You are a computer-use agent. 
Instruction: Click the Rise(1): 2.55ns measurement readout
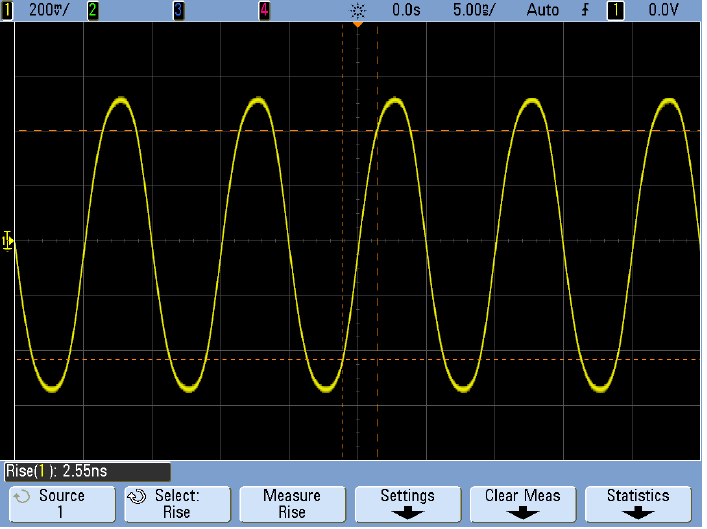coord(87,472)
